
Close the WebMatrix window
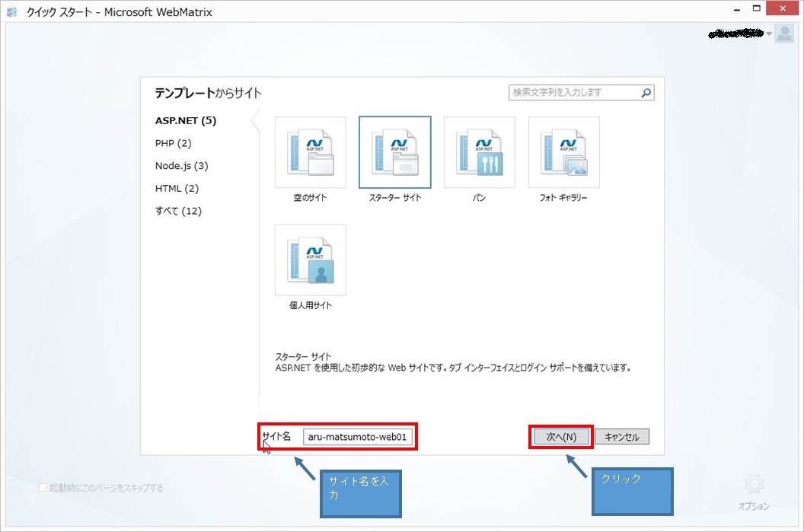(783, 8)
